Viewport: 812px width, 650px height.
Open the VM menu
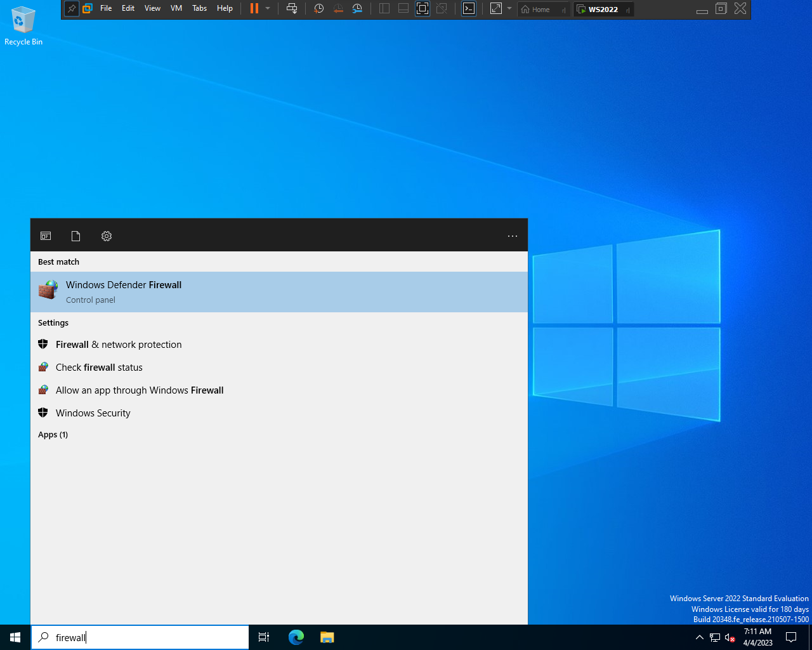176,8
